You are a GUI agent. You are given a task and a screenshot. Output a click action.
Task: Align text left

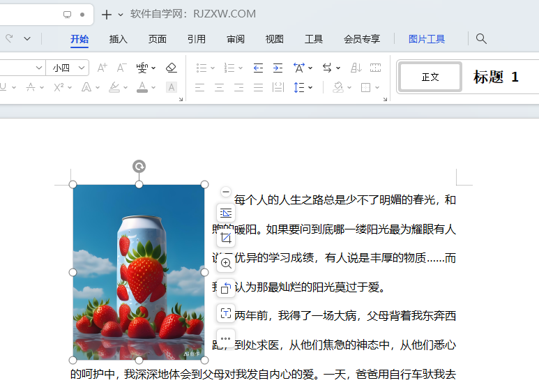(x=199, y=87)
